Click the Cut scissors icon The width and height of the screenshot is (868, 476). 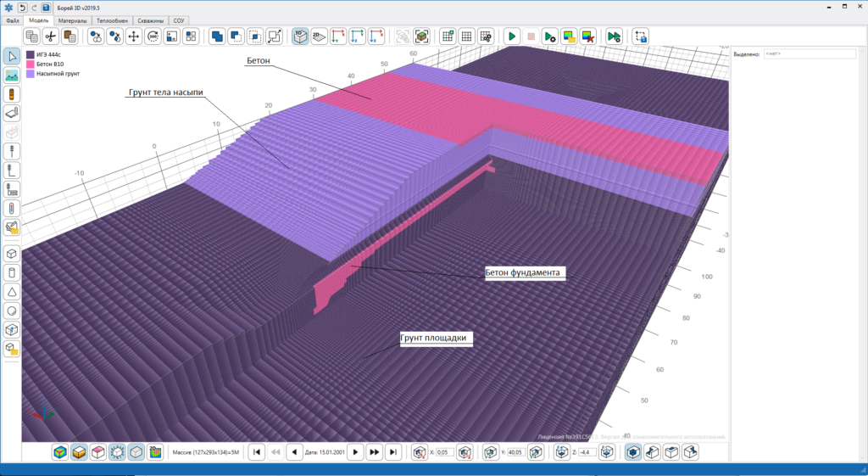[51, 36]
